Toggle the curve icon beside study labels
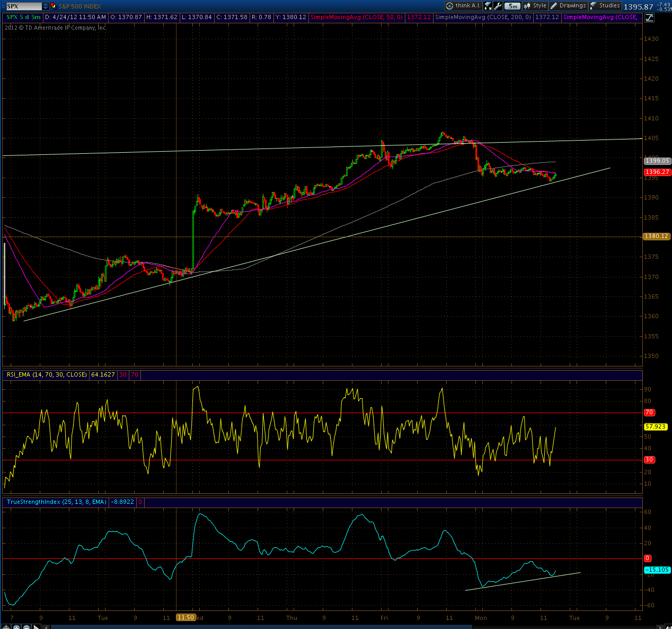This screenshot has width=672, height=629. (x=649, y=18)
